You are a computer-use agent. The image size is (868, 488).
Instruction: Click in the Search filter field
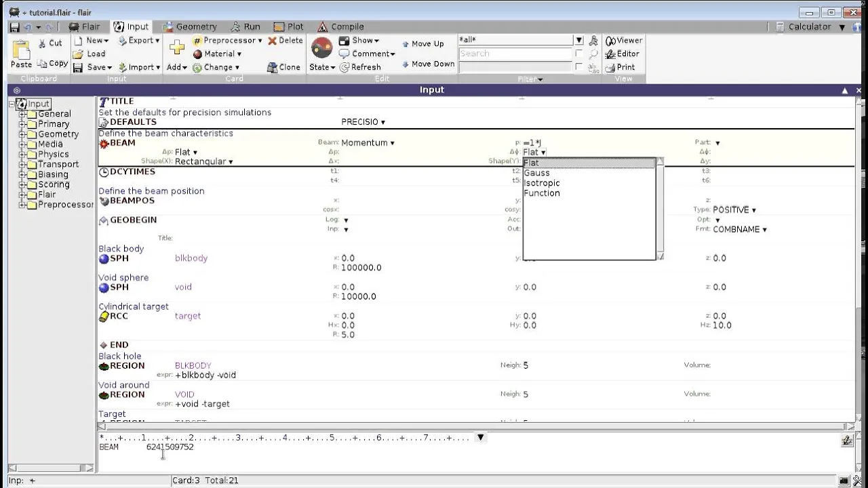515,54
